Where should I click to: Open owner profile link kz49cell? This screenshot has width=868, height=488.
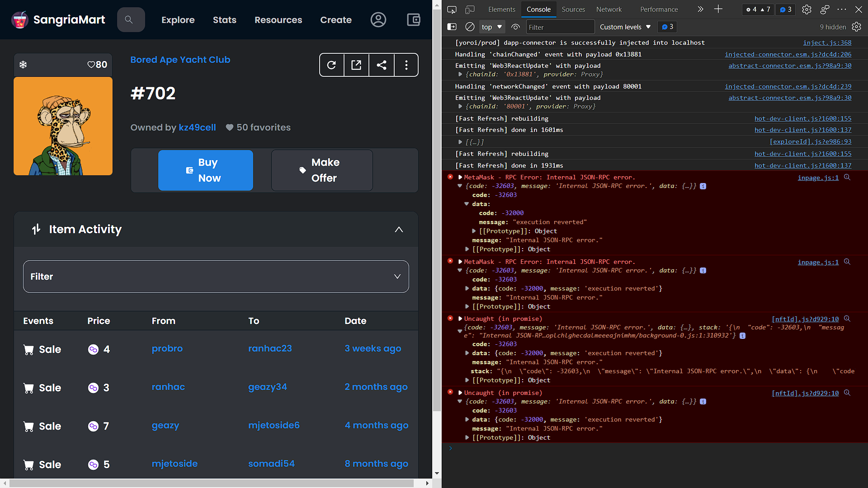click(x=197, y=127)
